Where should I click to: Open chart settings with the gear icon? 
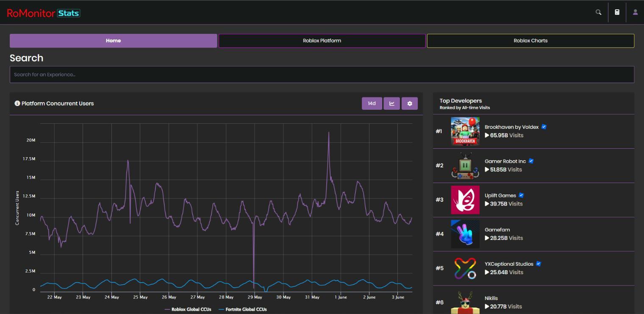point(409,103)
